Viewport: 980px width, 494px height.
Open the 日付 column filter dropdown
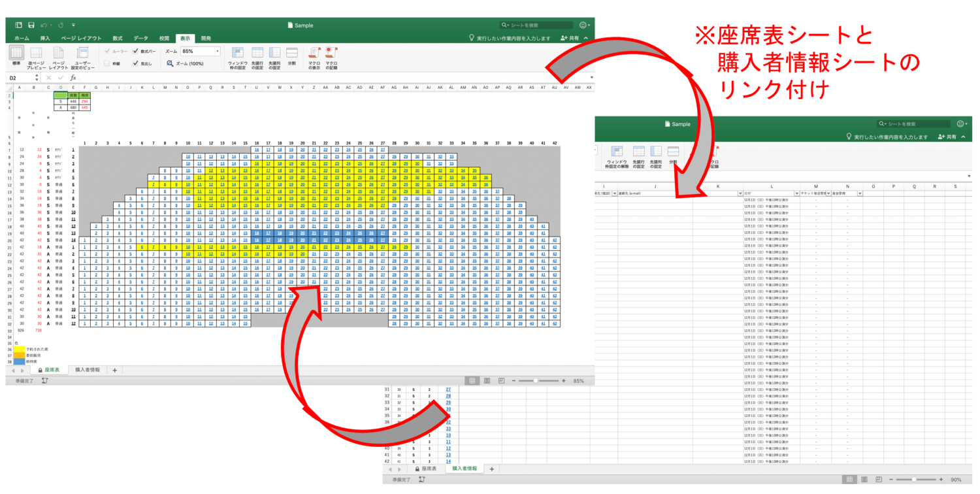click(x=797, y=193)
